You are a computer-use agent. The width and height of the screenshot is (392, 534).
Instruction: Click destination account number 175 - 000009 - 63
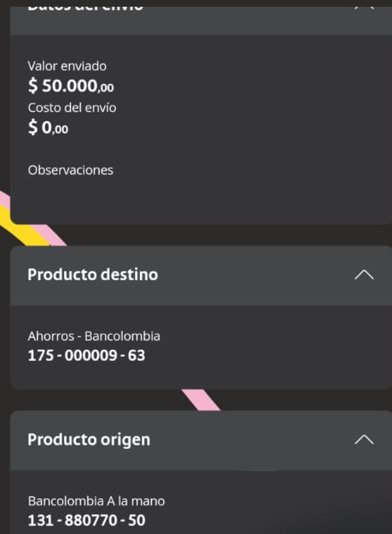86,355
